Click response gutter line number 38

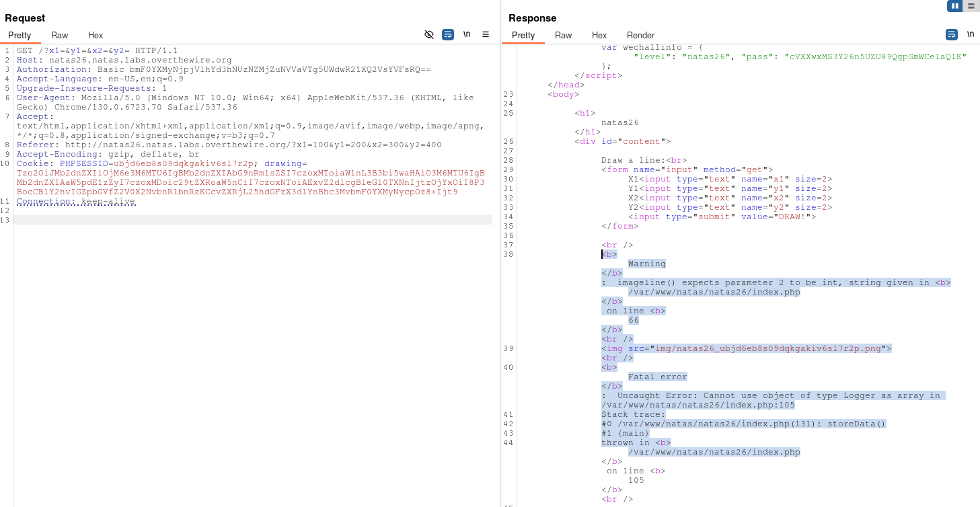tap(508, 254)
